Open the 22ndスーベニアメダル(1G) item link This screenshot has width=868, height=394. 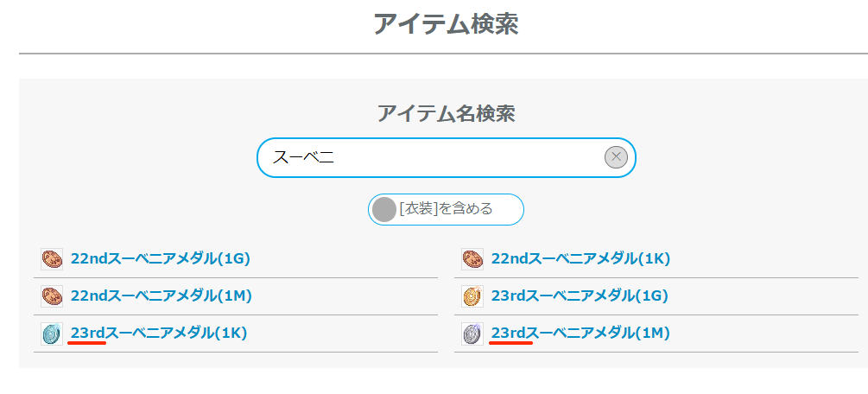pyautogui.click(x=160, y=258)
